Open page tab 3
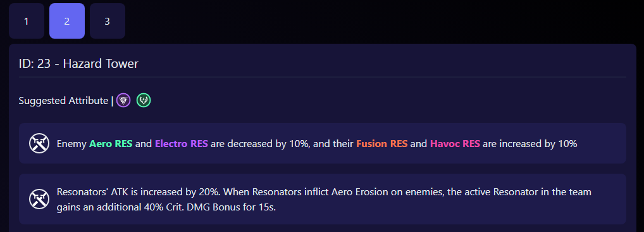 coord(107,21)
